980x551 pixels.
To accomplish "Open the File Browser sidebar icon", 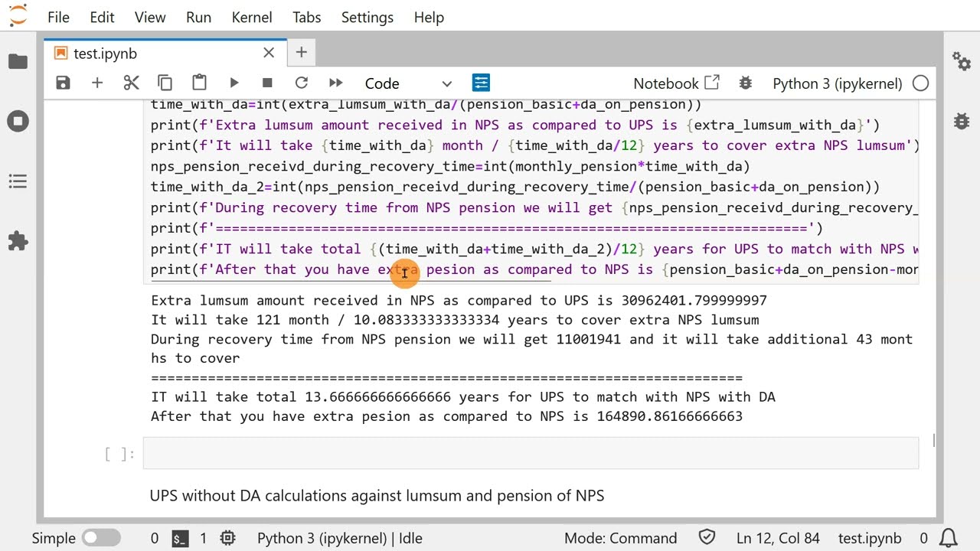I will [x=18, y=62].
